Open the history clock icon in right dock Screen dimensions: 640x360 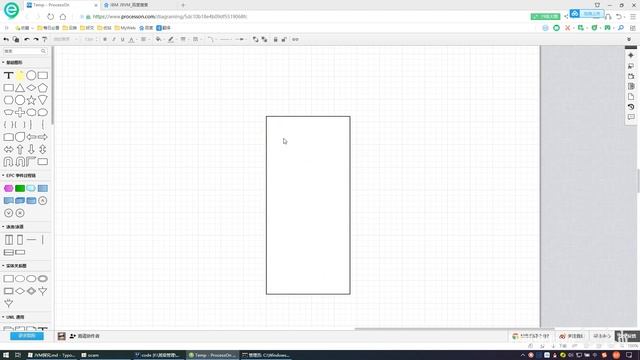[631, 107]
